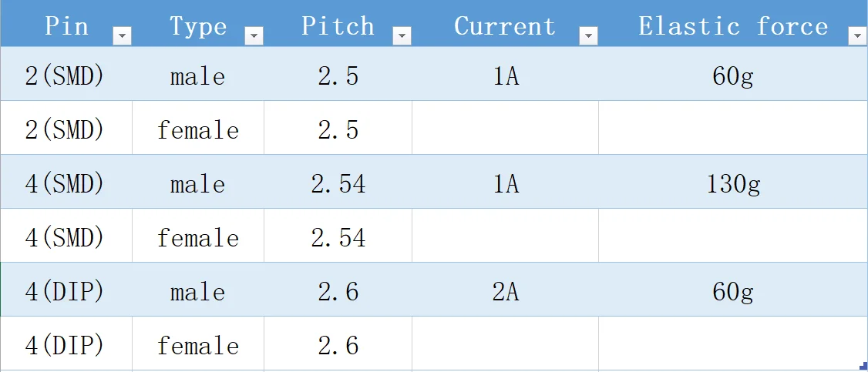Select the 1A current cell for 4(SMD)

pos(505,184)
